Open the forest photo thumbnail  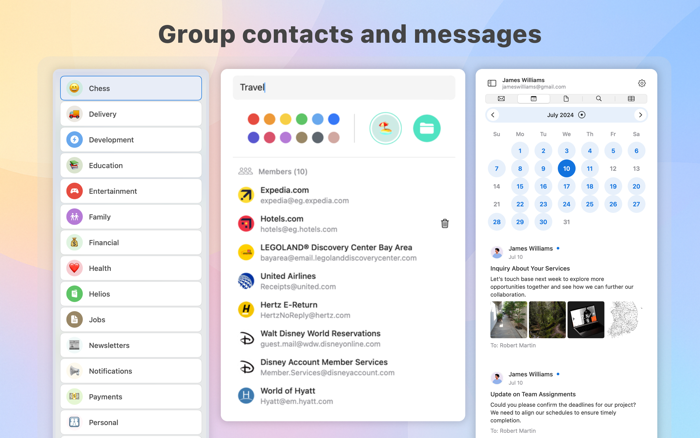[547, 320]
